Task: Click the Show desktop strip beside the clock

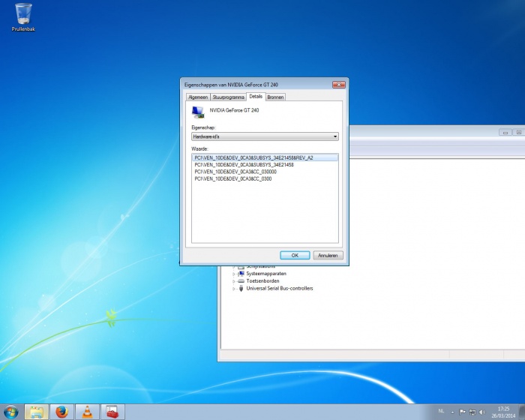Action: click(522, 412)
